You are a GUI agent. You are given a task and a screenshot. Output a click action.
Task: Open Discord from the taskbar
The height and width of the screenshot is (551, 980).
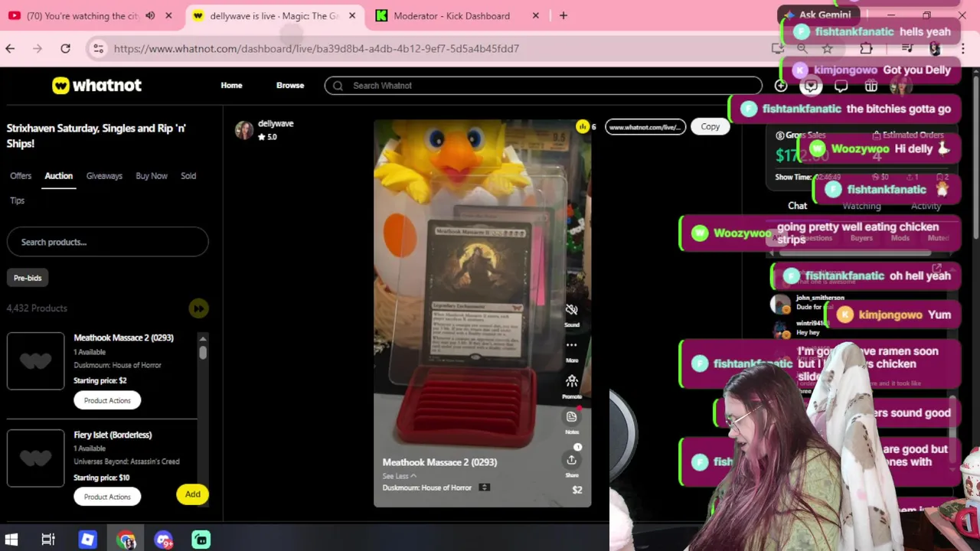pos(163,540)
